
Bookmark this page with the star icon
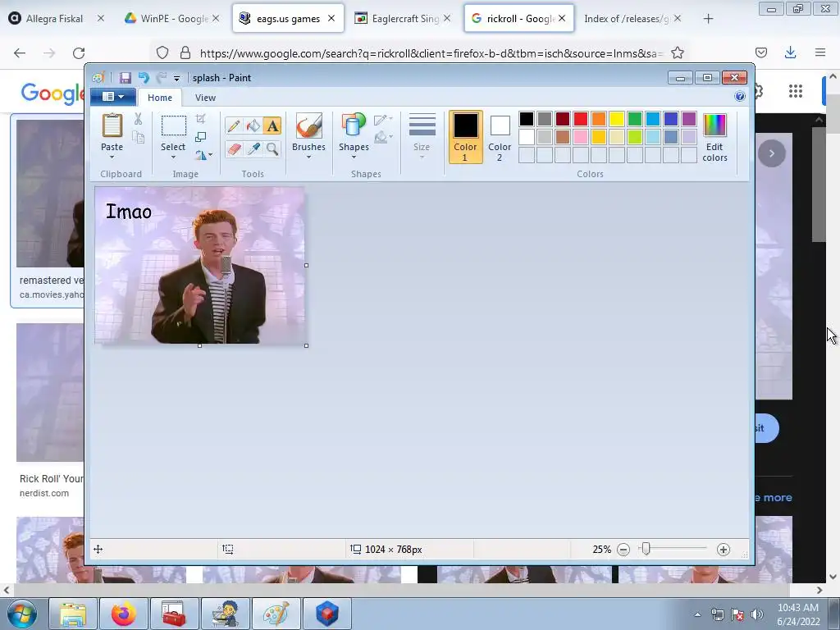(677, 53)
